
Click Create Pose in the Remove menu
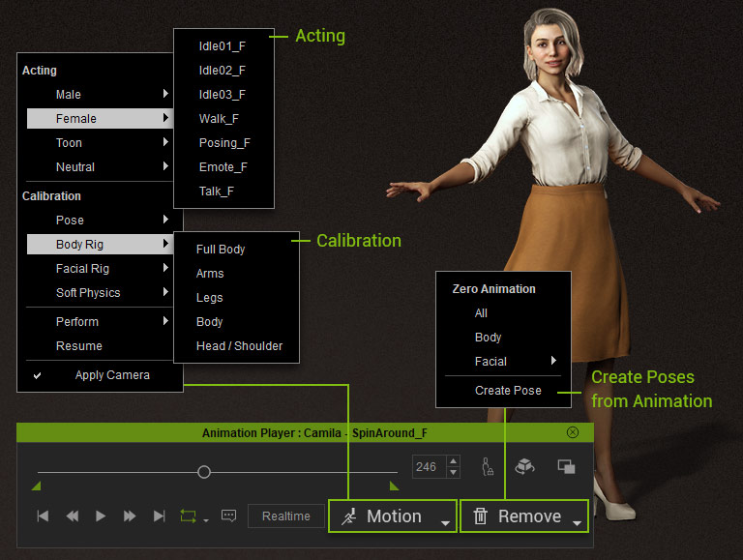click(x=508, y=391)
